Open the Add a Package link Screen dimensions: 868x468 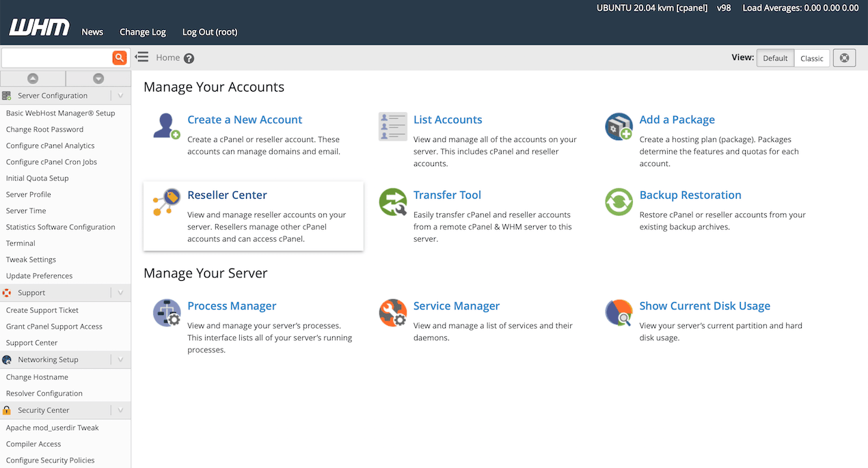[x=677, y=120]
